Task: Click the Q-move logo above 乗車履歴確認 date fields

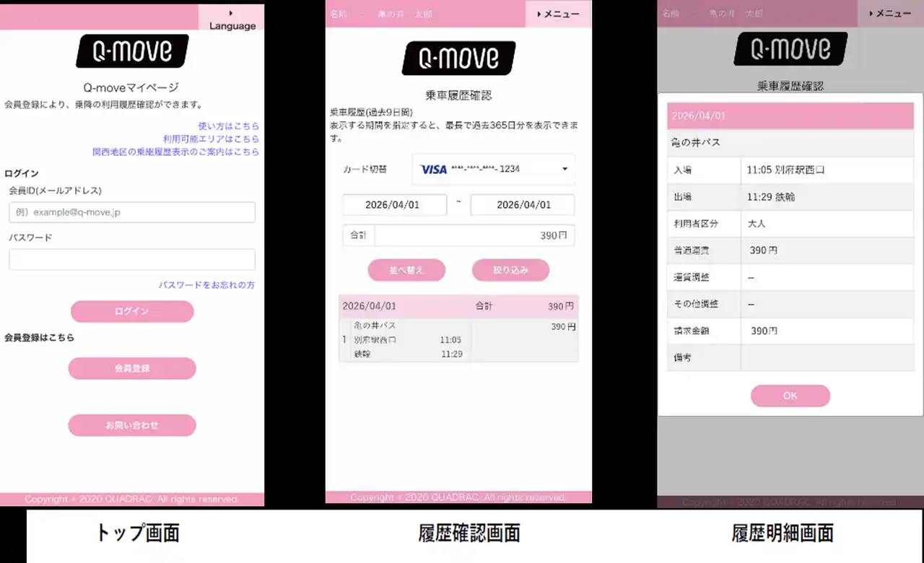Action: [458, 58]
